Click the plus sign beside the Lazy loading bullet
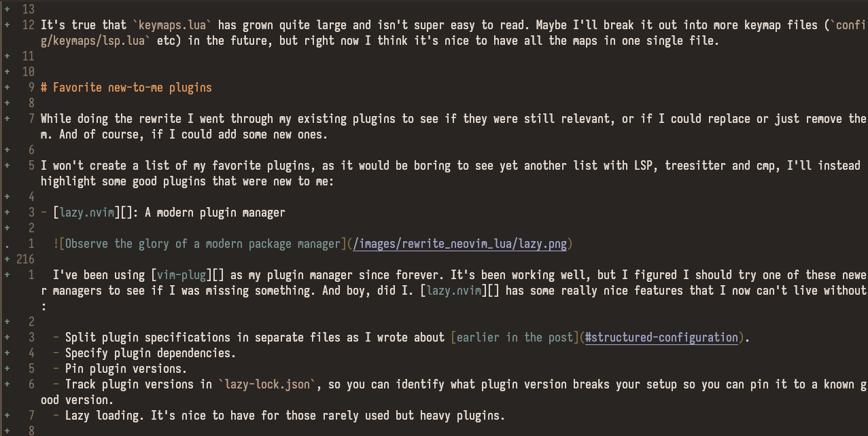The image size is (868, 436). (x=7, y=416)
